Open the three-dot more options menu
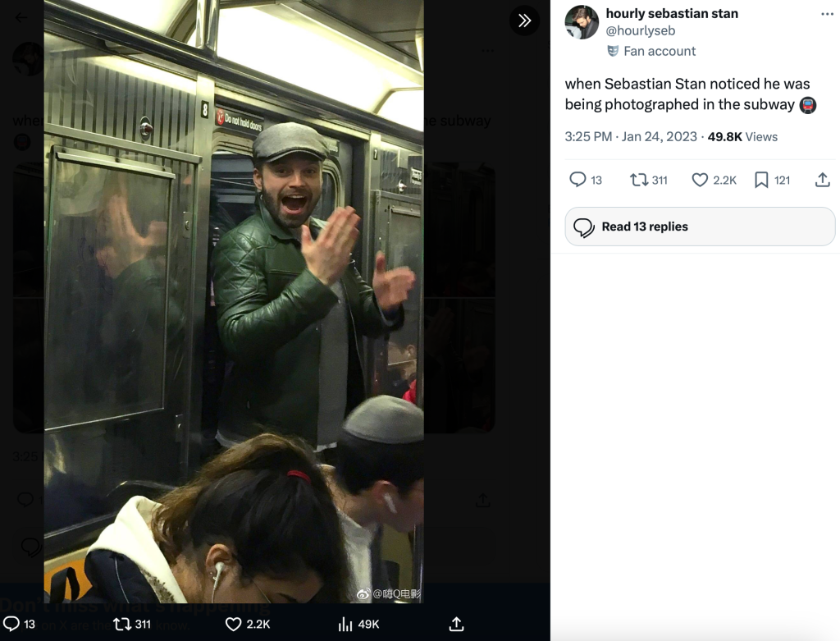This screenshot has width=840, height=641. coord(827,15)
